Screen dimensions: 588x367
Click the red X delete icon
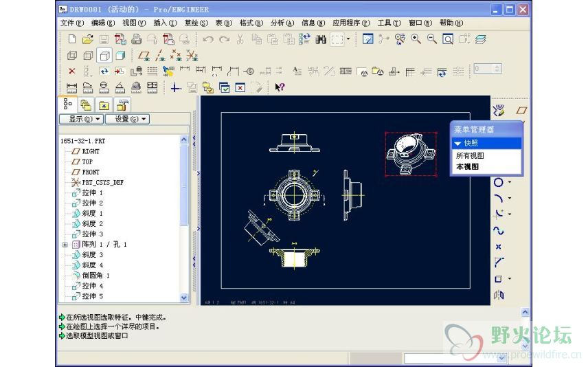tap(72, 71)
